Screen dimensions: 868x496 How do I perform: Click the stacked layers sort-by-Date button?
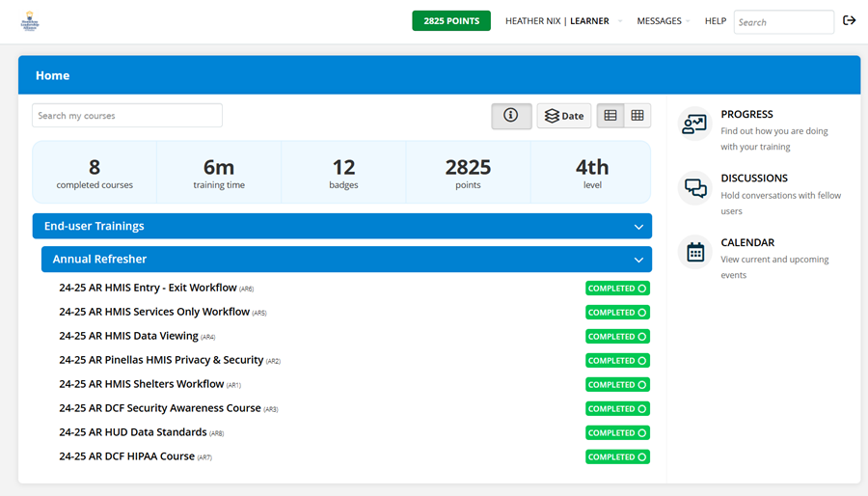coord(563,116)
